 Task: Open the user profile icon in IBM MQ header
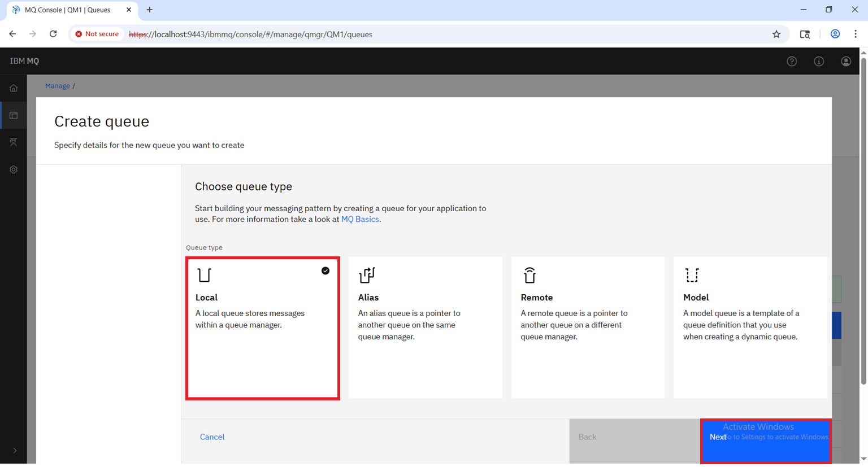pos(846,62)
